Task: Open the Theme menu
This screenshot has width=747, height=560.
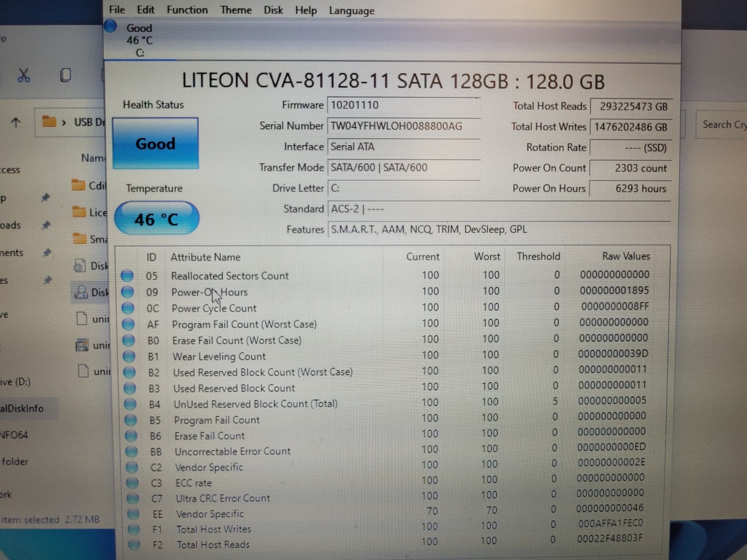Action: click(x=236, y=10)
